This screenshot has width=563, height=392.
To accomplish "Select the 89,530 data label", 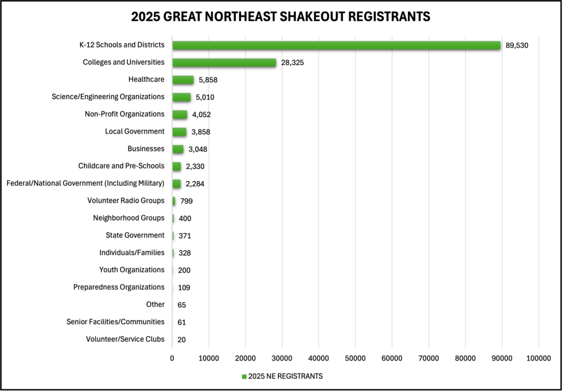I will coord(517,45).
